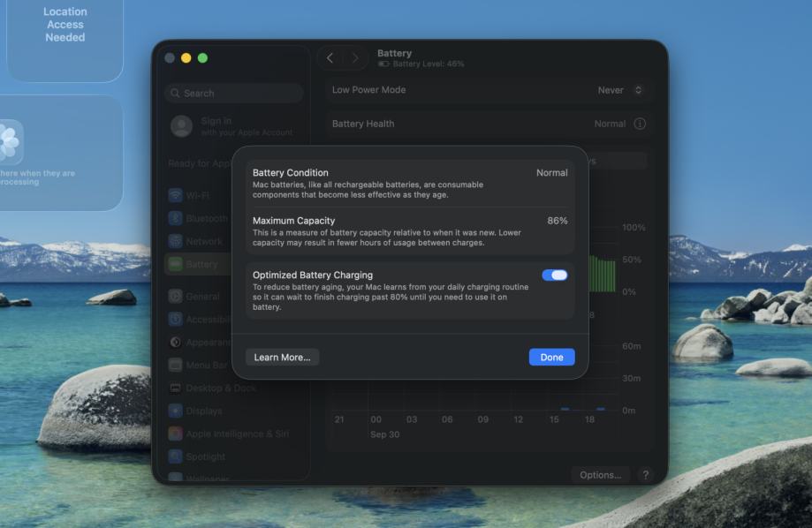This screenshot has height=528, width=812.
Task: Open the Displays settings label
Action: coord(204,411)
